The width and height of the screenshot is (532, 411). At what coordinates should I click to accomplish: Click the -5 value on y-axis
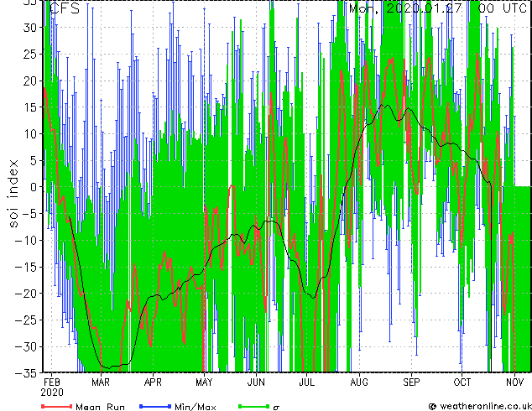coord(29,214)
